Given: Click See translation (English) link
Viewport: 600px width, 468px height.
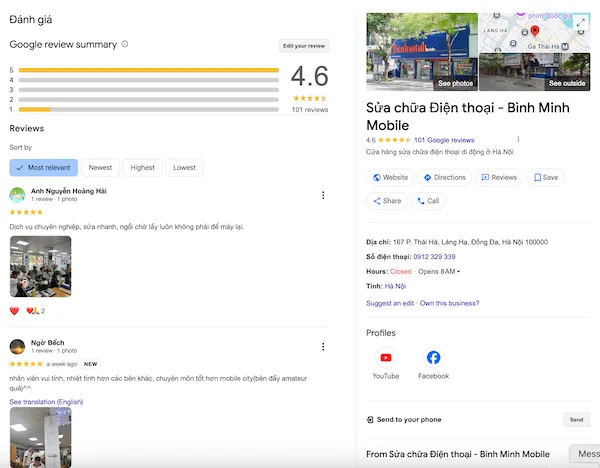Looking at the screenshot, I should point(46,401).
